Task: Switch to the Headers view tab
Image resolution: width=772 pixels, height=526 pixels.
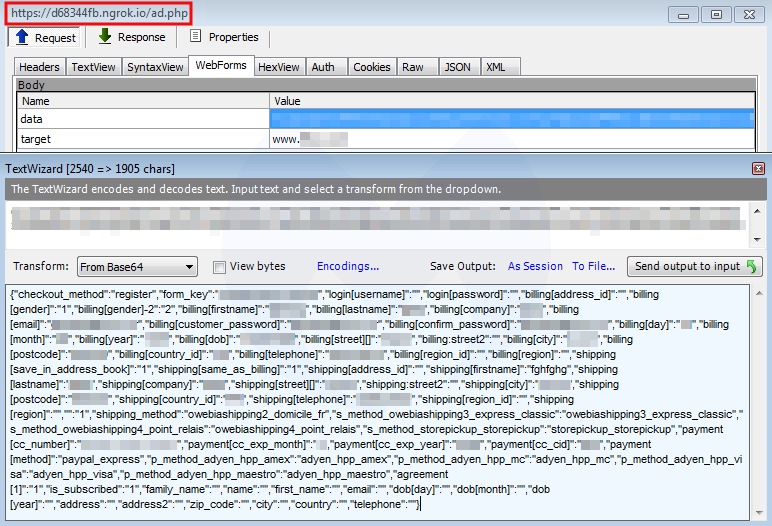Action: click(x=40, y=67)
